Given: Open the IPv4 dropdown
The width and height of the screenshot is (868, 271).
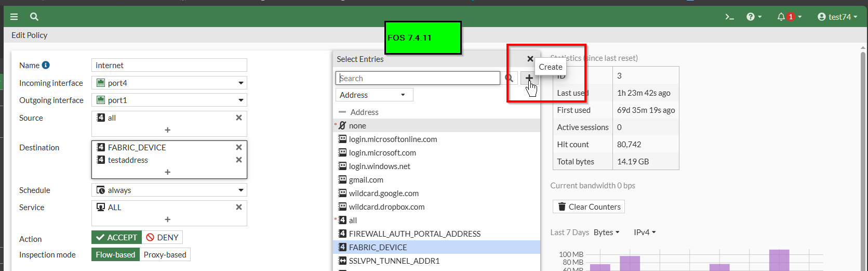Looking at the screenshot, I should click(x=645, y=232).
